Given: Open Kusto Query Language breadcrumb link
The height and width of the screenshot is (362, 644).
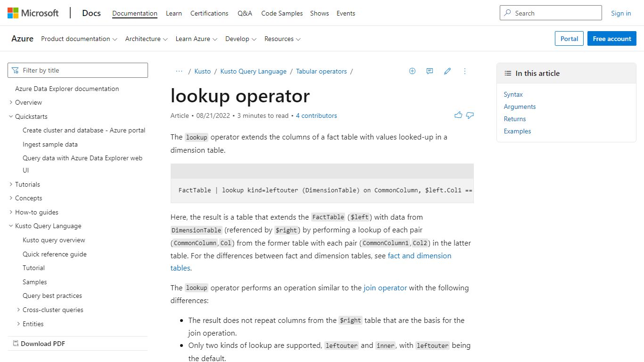Looking at the screenshot, I should point(254,71).
